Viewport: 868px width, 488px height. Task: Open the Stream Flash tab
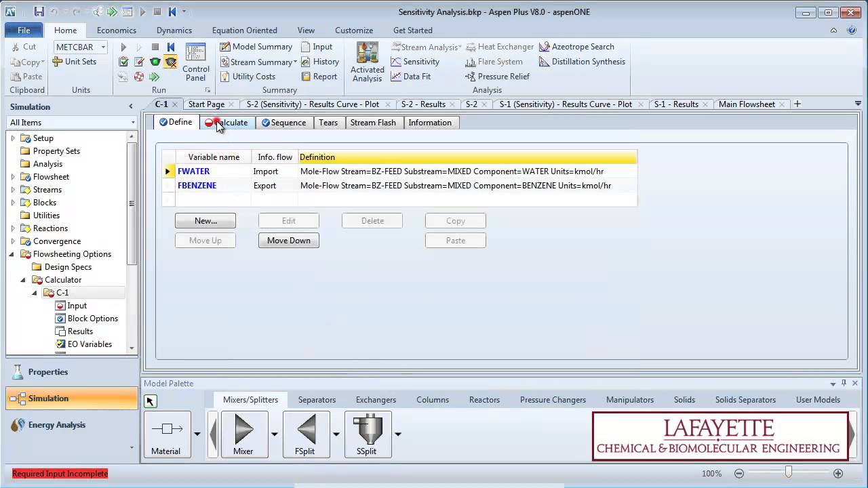point(373,123)
